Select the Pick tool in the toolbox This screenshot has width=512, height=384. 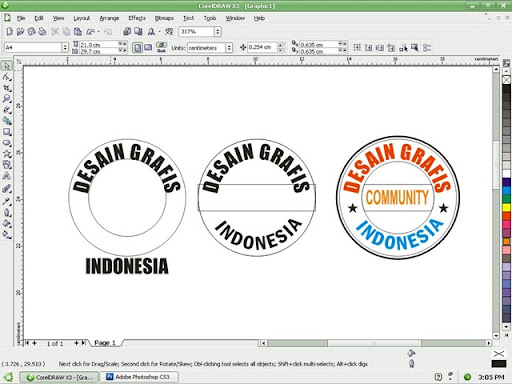pos(7,66)
